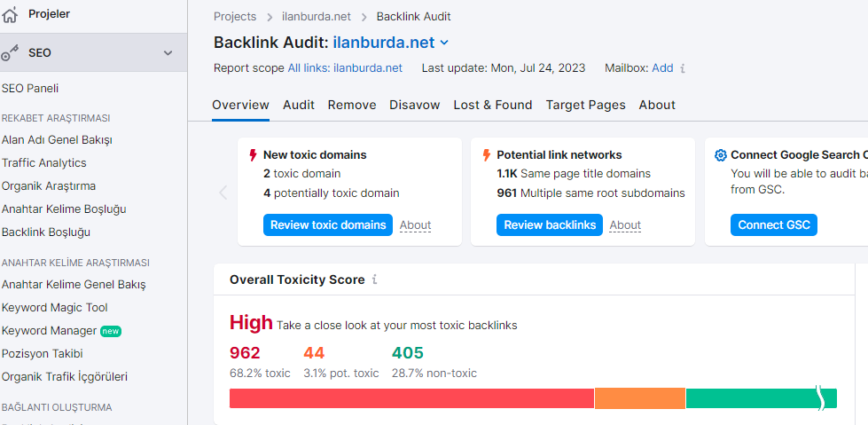Open Anahtar Kelime Genel Bakış

click(74, 285)
